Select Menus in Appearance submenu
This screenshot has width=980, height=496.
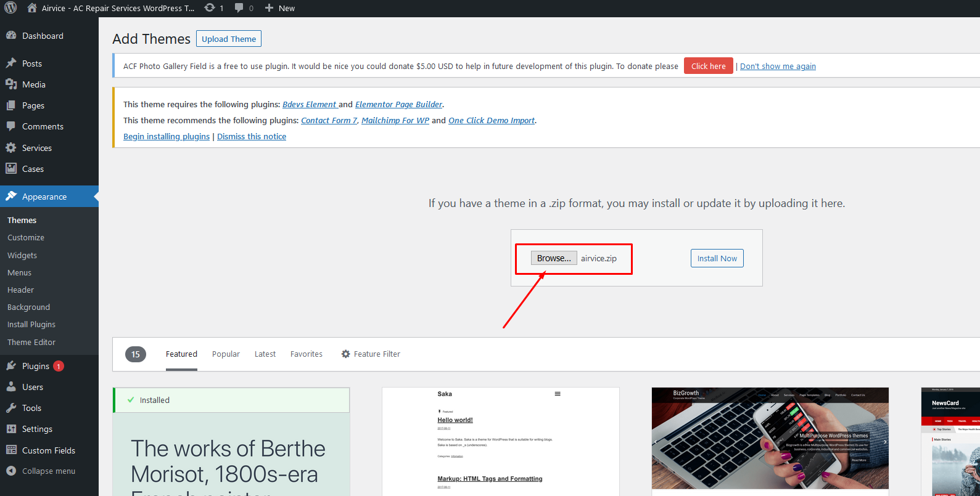(19, 272)
